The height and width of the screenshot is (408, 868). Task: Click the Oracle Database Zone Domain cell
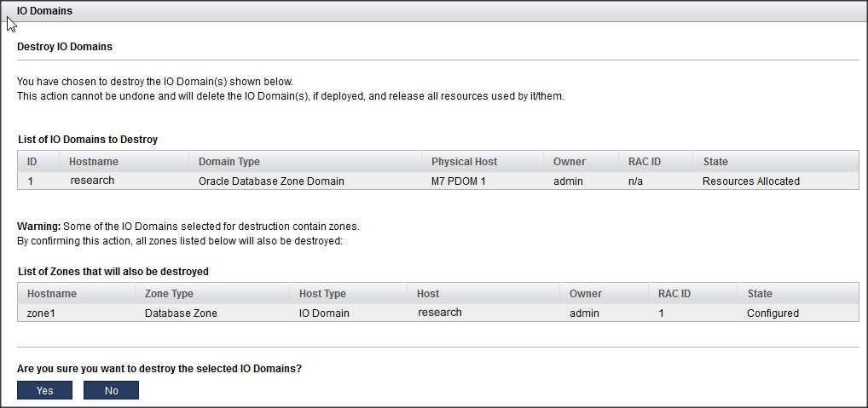[271, 181]
